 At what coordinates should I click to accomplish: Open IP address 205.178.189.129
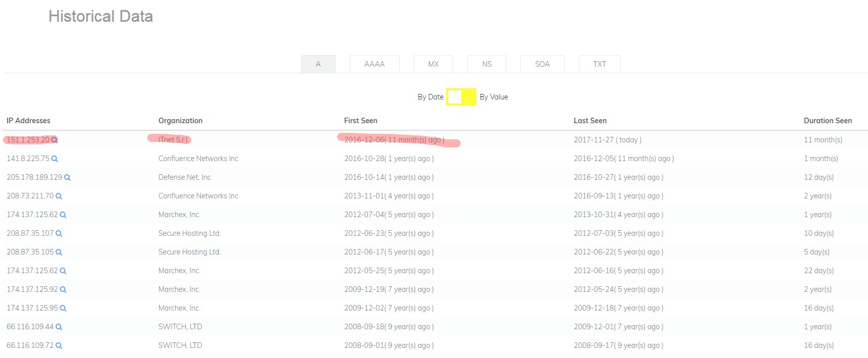tap(34, 177)
